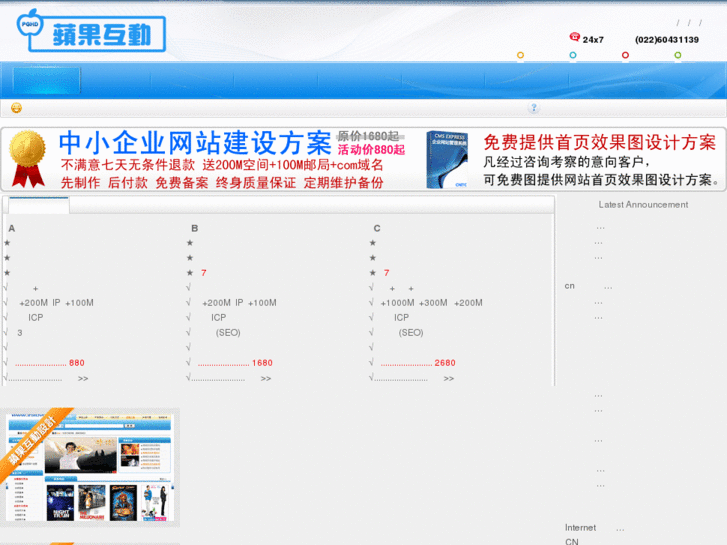Click the red 7 in plan B
727x545 pixels.
[204, 273]
